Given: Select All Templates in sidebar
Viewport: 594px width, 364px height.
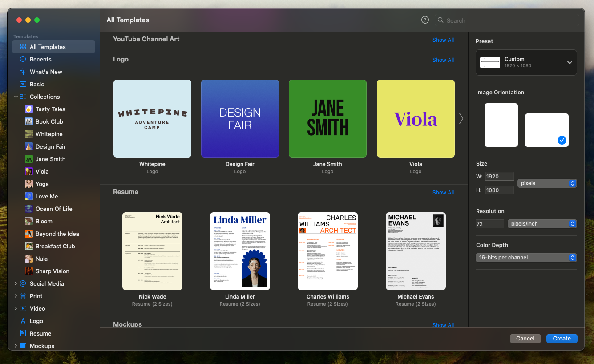Looking at the screenshot, I should click(48, 47).
